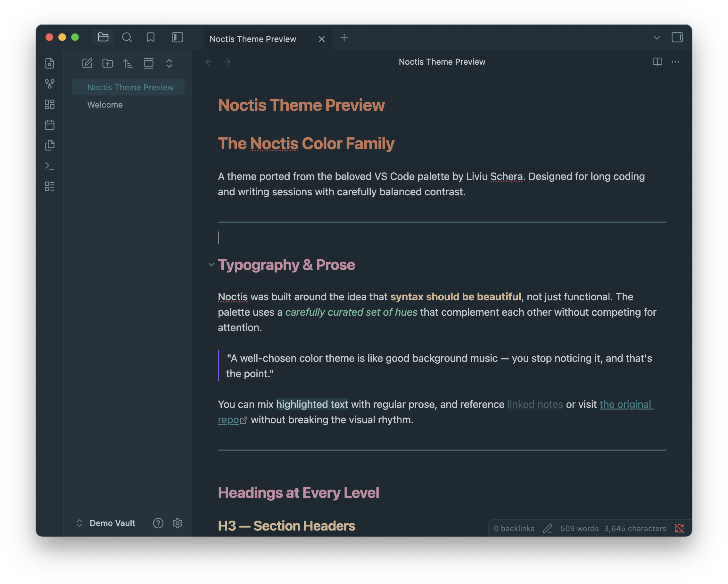Open daily note calendar icon

click(50, 125)
